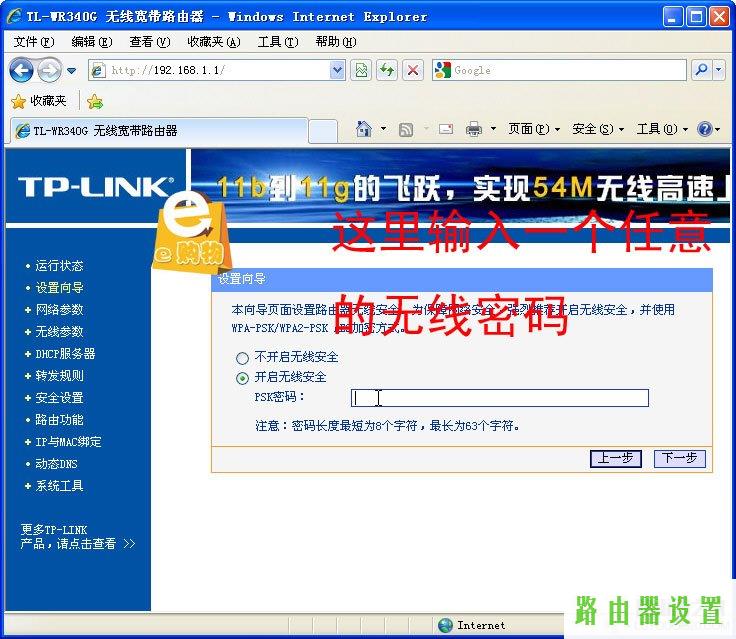The image size is (736, 639).
Task: Click the Home page icon
Action: click(x=364, y=129)
